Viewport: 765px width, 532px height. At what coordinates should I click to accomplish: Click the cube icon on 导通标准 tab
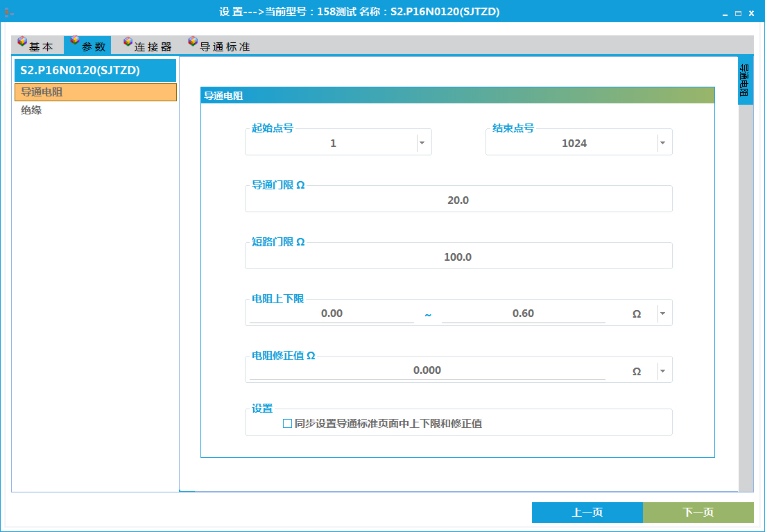point(192,42)
